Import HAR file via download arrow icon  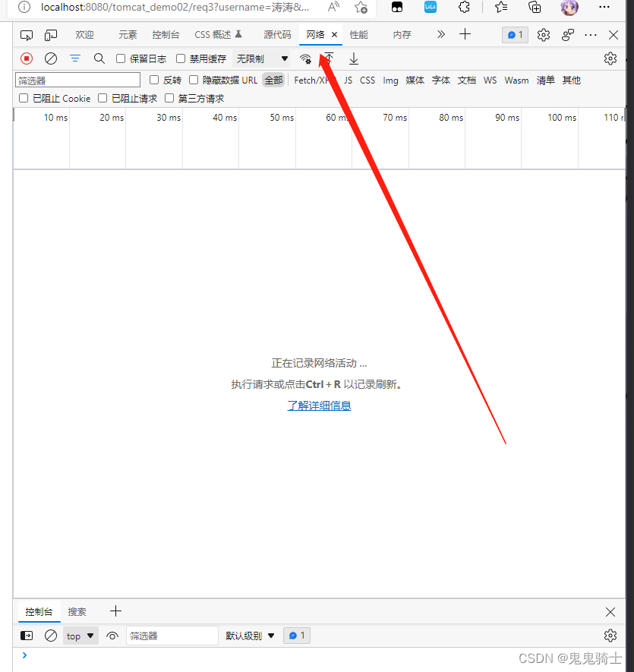click(352, 58)
